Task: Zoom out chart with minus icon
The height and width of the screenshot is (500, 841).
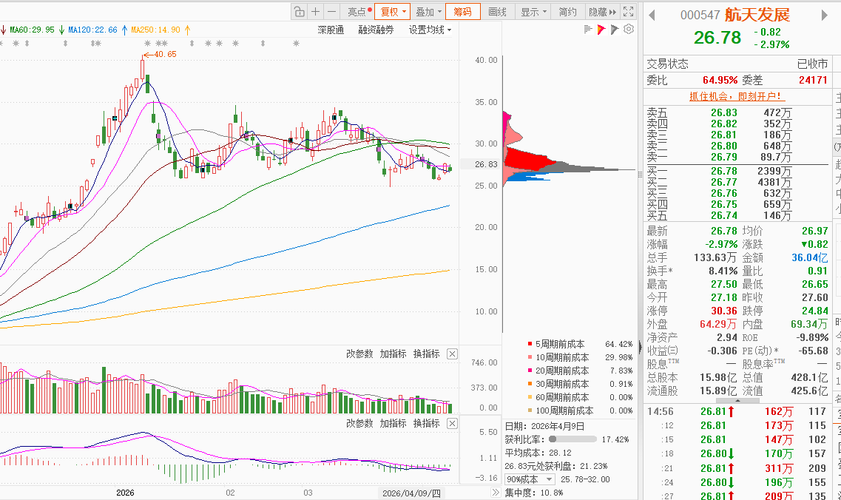Action: pos(332,12)
